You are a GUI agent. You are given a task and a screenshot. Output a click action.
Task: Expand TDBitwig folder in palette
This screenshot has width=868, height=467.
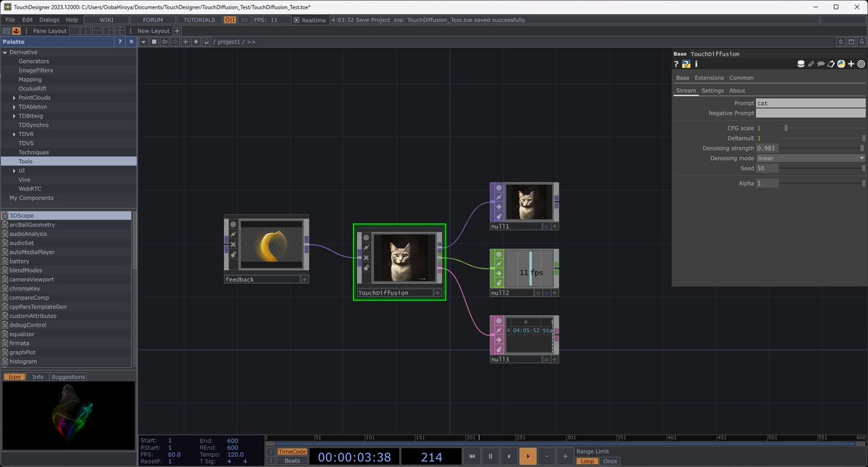point(14,116)
